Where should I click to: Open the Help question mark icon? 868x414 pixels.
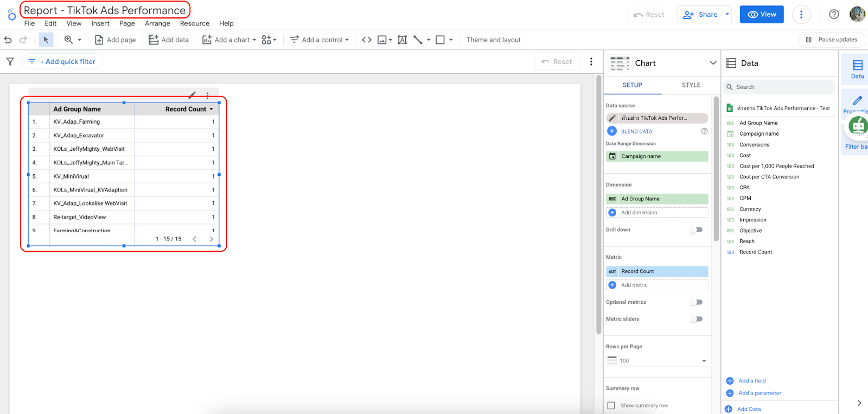click(x=834, y=15)
